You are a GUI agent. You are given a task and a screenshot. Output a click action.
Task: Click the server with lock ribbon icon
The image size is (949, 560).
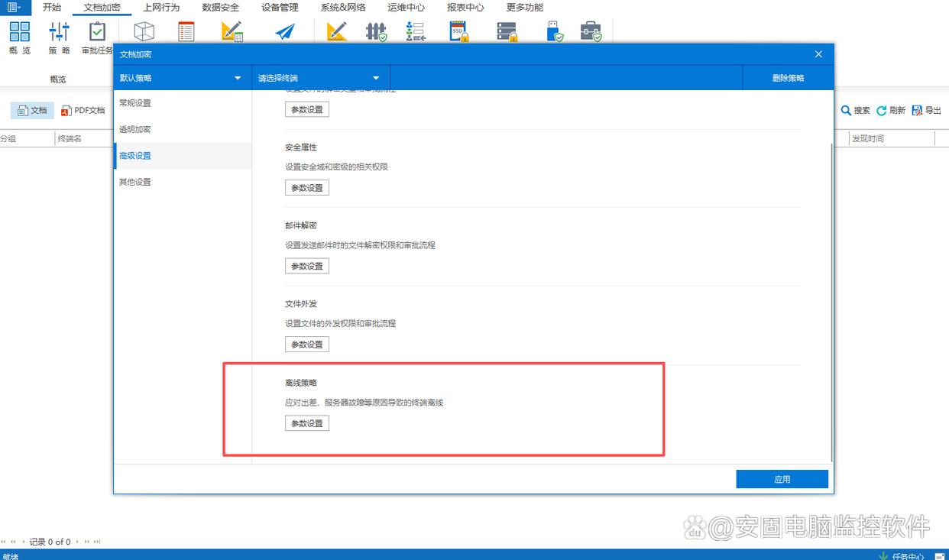coord(507,31)
